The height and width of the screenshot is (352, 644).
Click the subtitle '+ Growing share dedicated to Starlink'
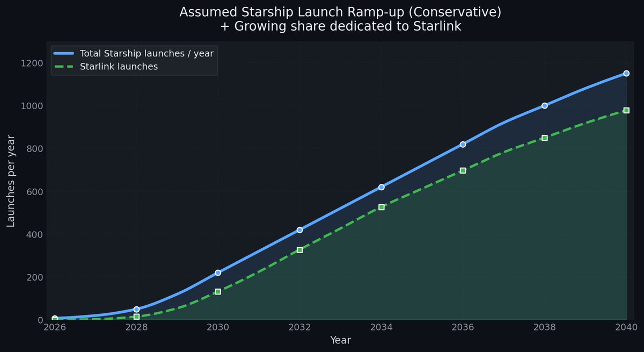(x=340, y=26)
